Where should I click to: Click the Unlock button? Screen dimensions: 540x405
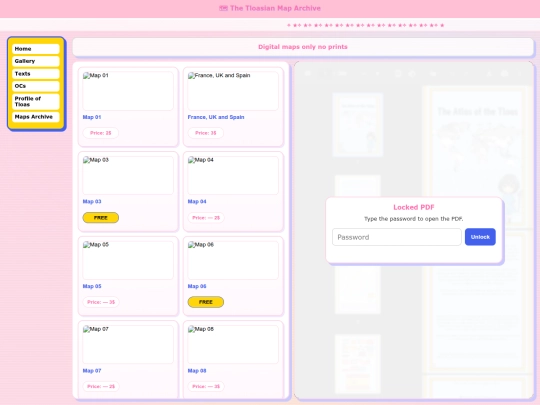click(x=480, y=237)
